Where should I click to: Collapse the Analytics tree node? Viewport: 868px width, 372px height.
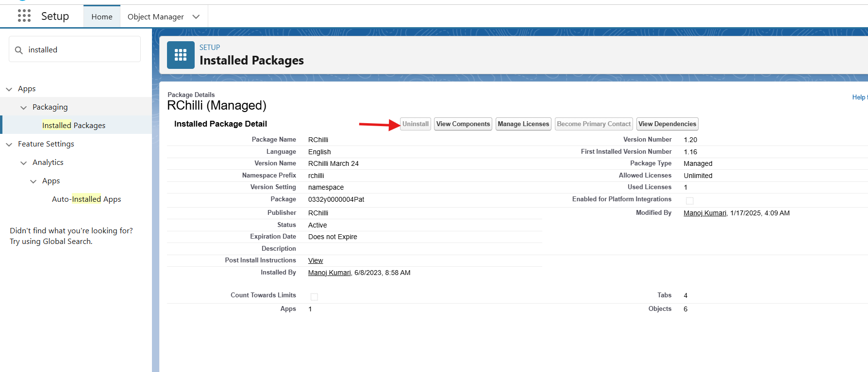[x=23, y=163]
